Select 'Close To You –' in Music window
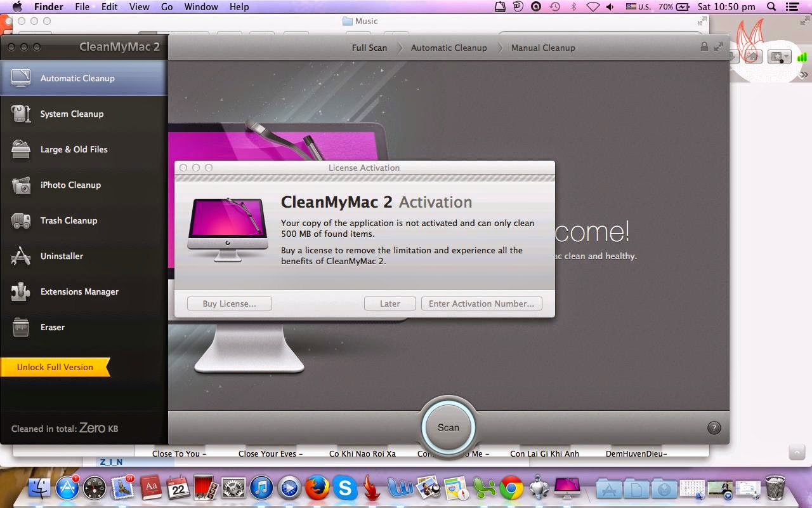Viewport: 812px width, 508px height. click(180, 453)
